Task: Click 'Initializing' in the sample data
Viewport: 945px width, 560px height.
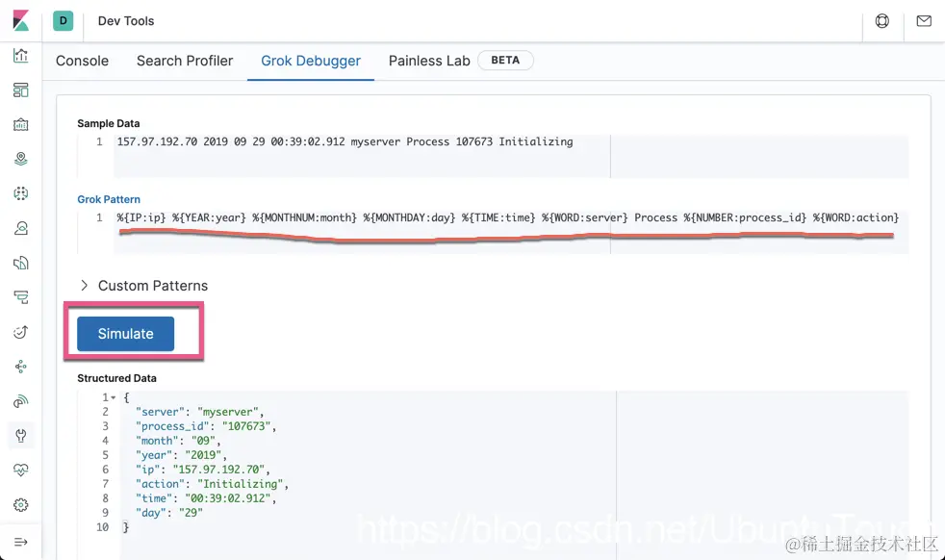Action: pos(536,141)
